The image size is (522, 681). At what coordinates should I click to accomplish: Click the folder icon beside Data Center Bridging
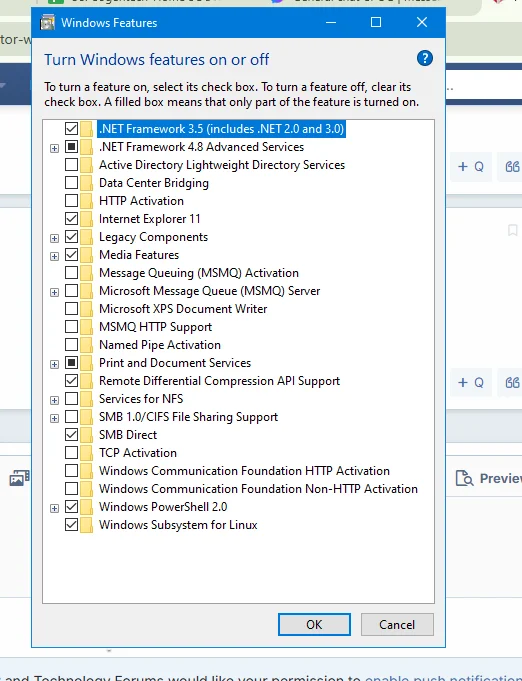click(86, 183)
